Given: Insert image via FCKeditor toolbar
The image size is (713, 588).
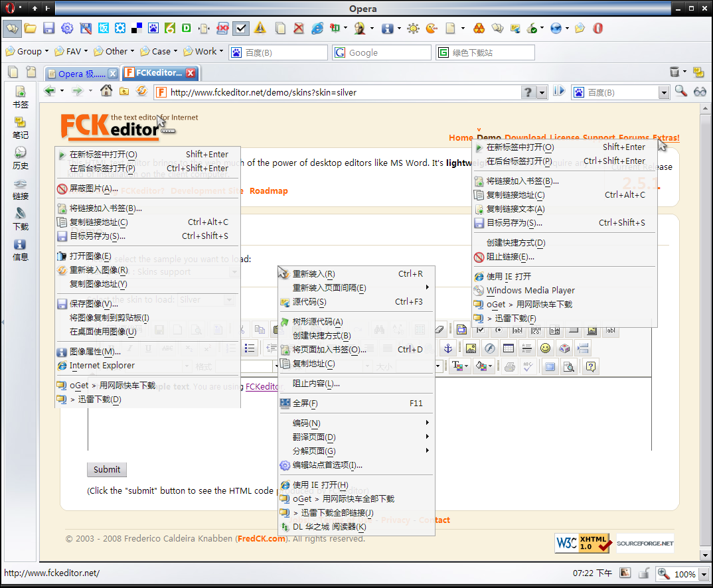Looking at the screenshot, I should coord(471,348).
